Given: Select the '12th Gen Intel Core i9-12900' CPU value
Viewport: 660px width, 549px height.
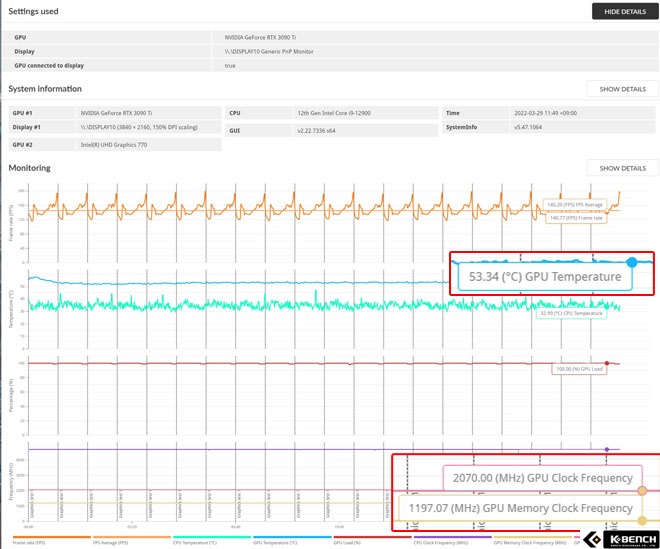Looking at the screenshot, I should [334, 113].
